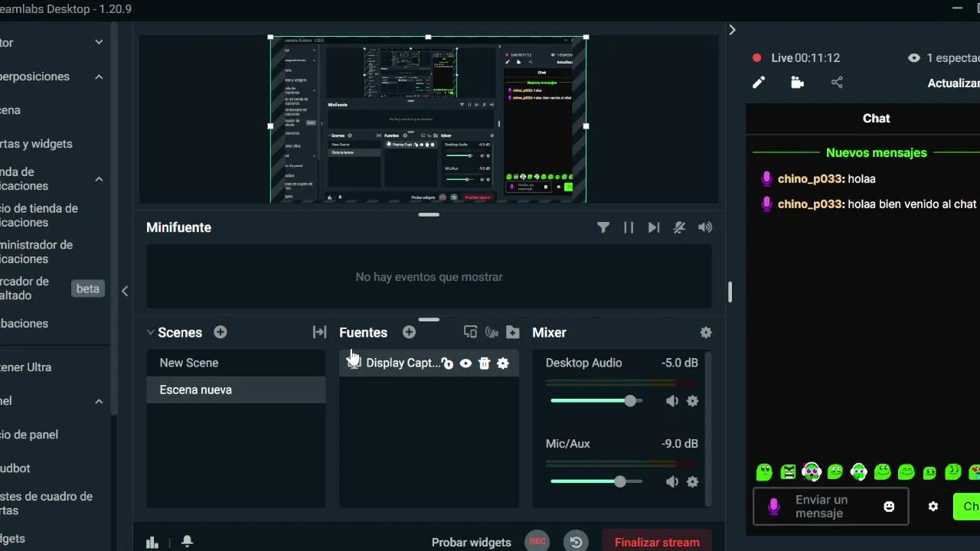980x551 pixels.
Task: End broadcast with Finalizar stream
Action: [x=657, y=542]
